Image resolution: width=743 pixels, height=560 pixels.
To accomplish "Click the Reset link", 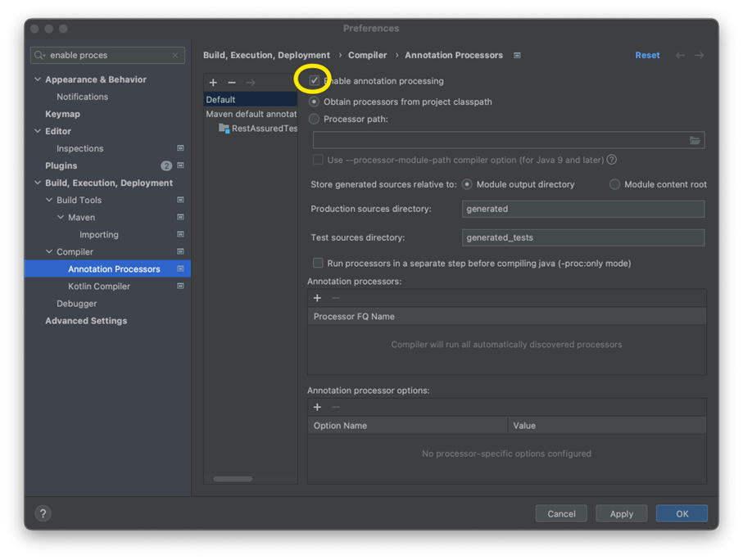I will (x=647, y=56).
